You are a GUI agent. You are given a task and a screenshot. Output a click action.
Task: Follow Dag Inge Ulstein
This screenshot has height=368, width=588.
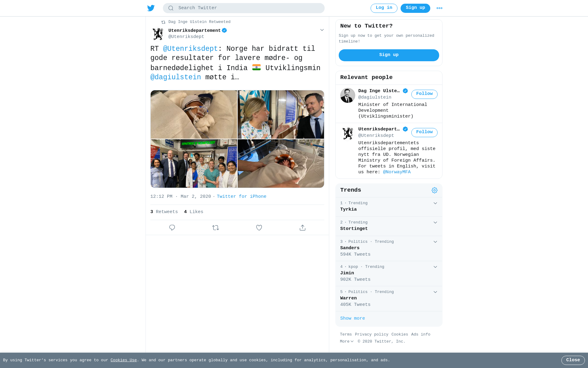click(x=424, y=94)
